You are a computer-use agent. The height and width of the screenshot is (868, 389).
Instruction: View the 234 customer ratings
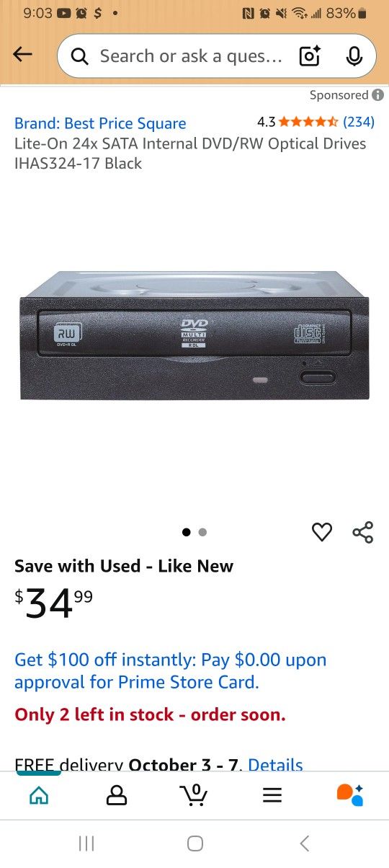pyautogui.click(x=358, y=122)
